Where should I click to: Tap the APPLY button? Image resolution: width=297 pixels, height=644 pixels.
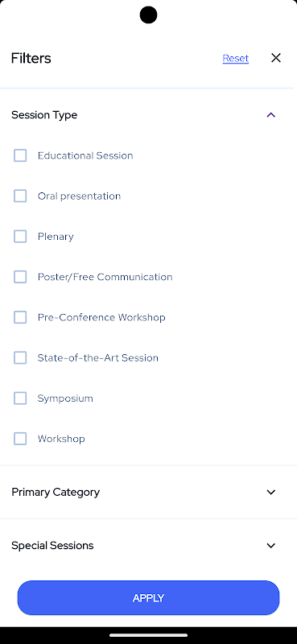point(148,597)
